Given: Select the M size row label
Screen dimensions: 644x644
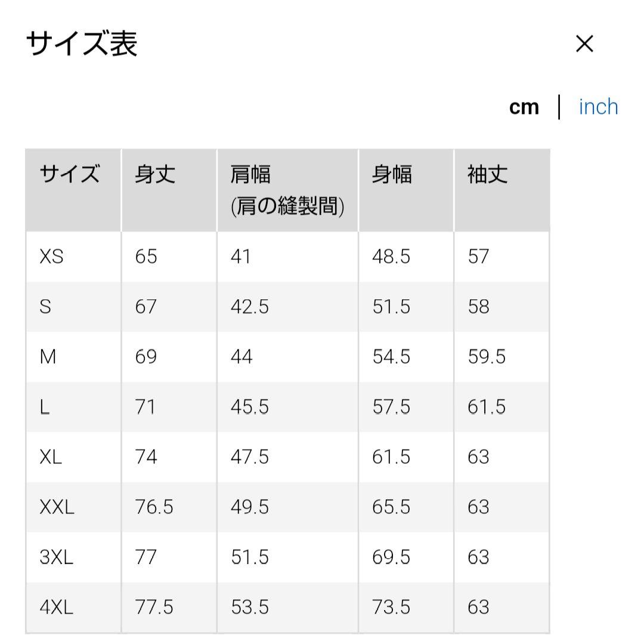Looking at the screenshot, I should [48, 357].
